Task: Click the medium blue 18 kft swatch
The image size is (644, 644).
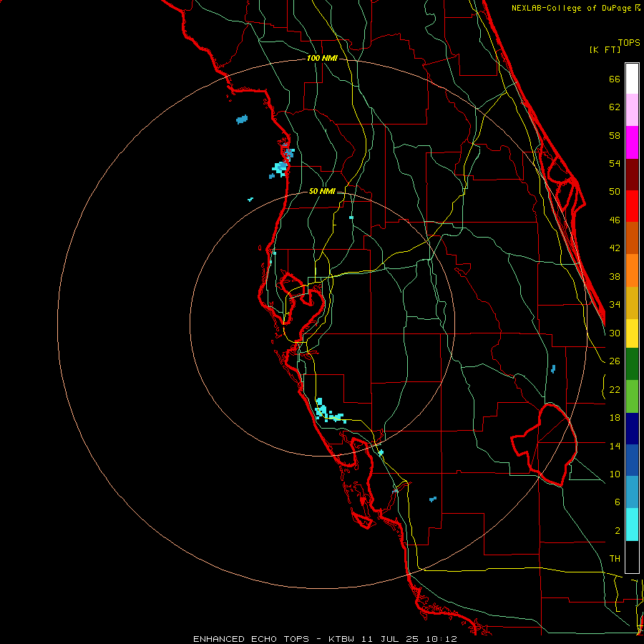Action: (632, 460)
